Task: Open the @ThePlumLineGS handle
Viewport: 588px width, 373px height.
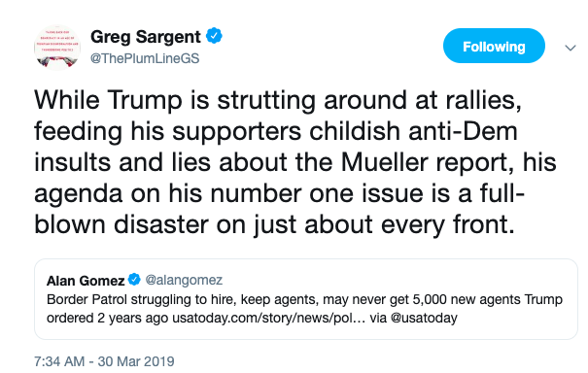Action: tap(145, 58)
